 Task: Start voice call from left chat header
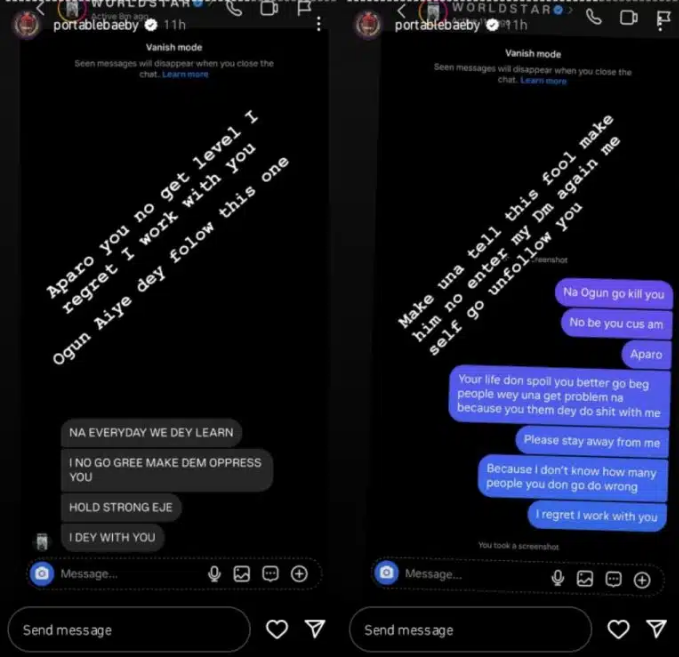234,8
